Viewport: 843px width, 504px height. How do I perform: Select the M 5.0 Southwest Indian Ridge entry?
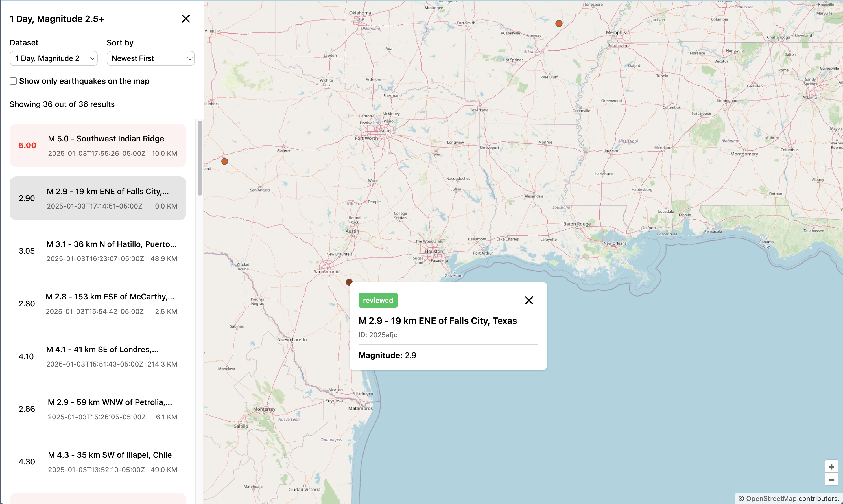click(98, 145)
